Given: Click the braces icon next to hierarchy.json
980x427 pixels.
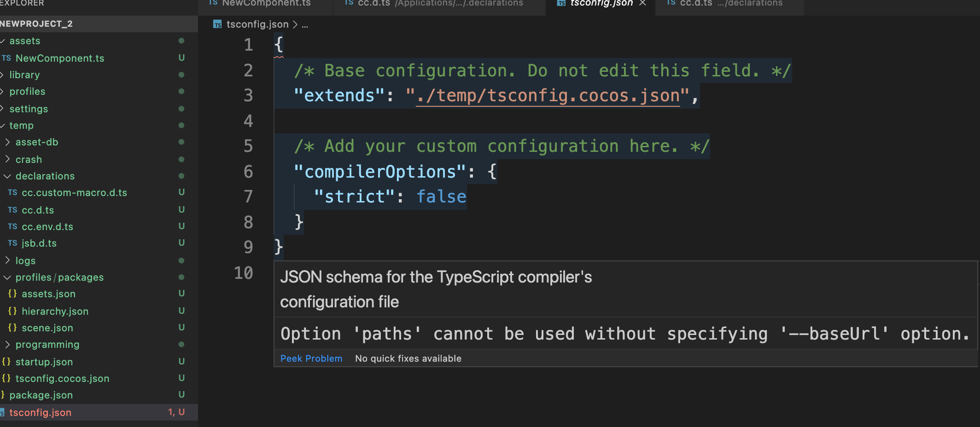Looking at the screenshot, I should (12, 311).
